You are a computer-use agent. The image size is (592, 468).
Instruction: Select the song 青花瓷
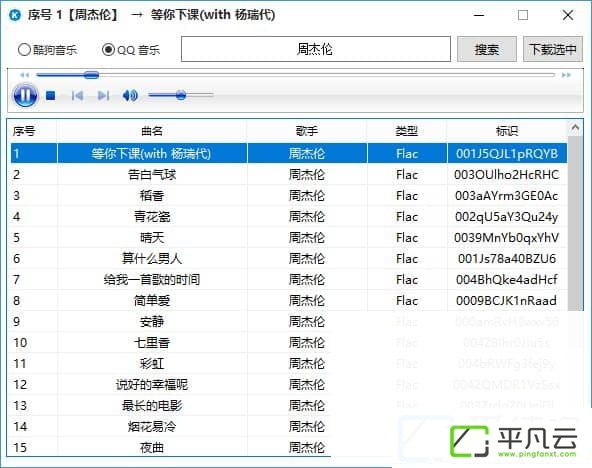(x=152, y=217)
